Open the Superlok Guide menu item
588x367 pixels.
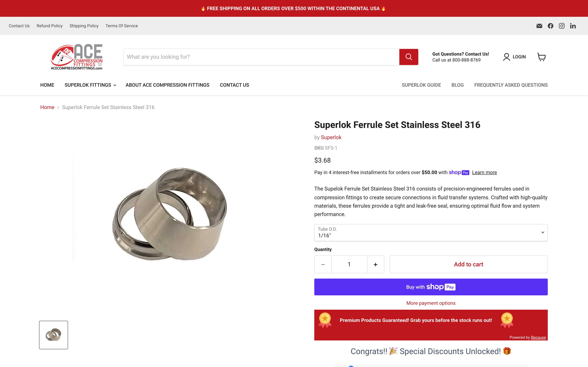click(x=421, y=85)
